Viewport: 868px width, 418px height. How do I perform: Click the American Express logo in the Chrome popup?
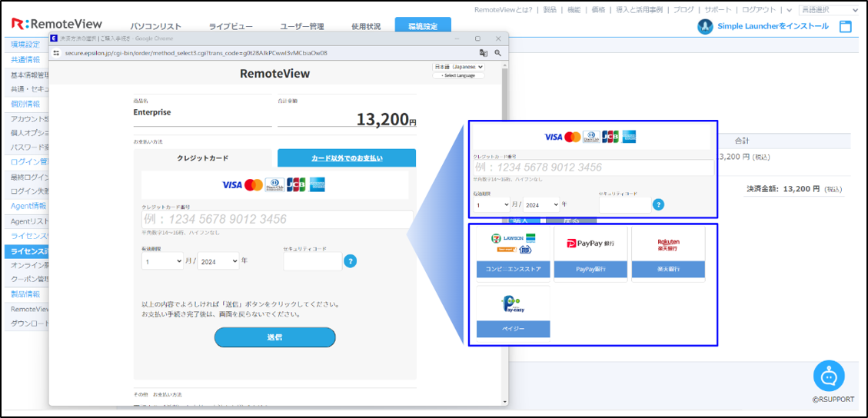318,184
